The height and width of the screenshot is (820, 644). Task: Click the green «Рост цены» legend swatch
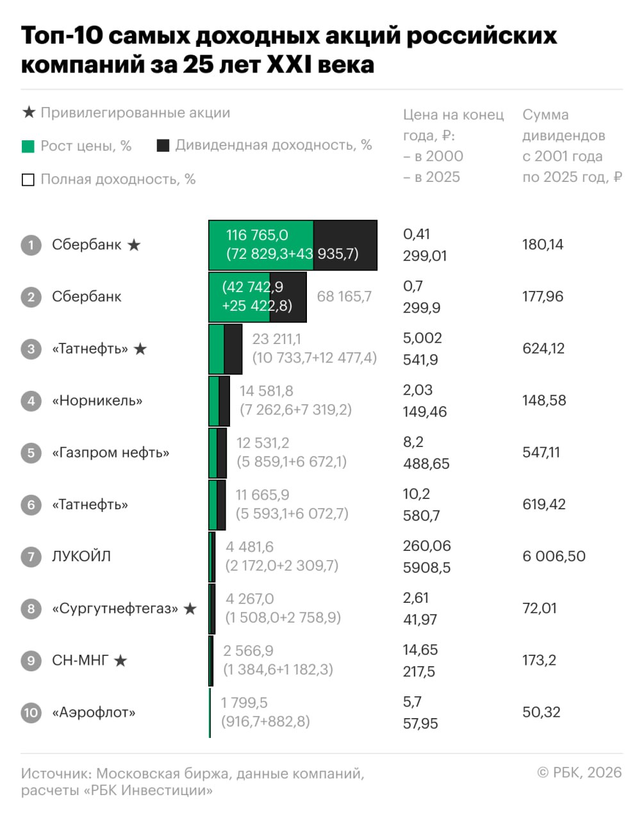coord(28,146)
